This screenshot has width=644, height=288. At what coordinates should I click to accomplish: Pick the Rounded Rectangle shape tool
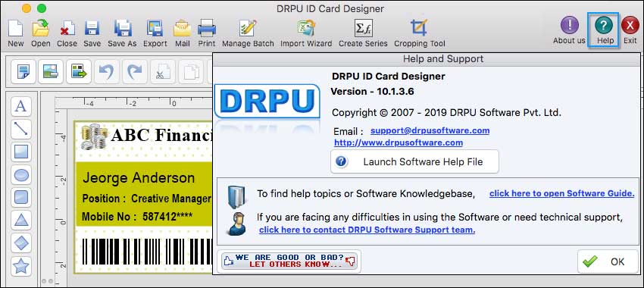(x=21, y=198)
